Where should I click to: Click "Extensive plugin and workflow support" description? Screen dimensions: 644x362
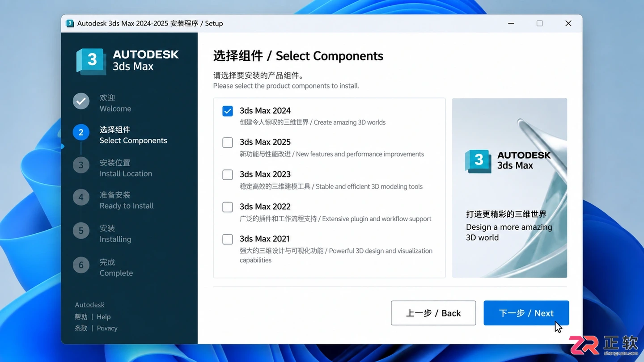pyautogui.click(x=377, y=219)
